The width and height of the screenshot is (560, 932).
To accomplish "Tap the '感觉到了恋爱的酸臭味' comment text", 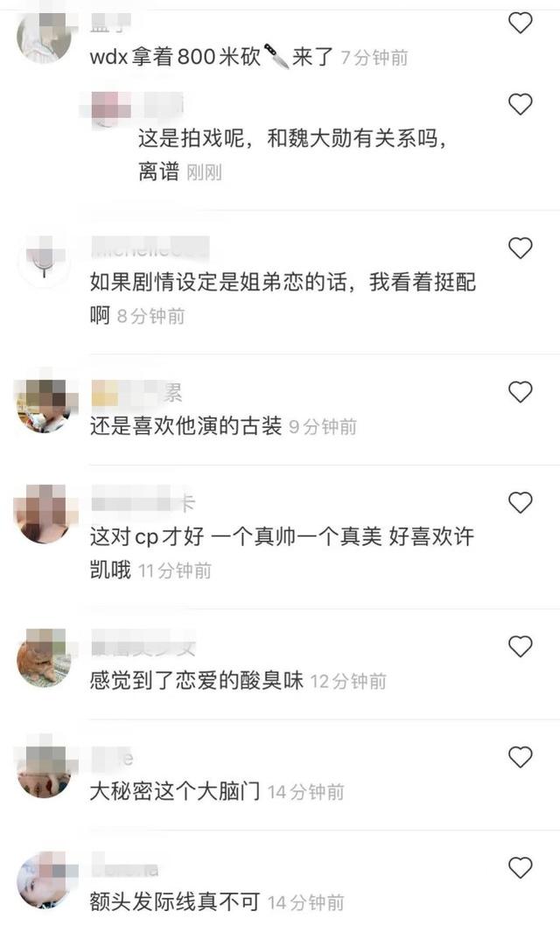I will point(196,681).
